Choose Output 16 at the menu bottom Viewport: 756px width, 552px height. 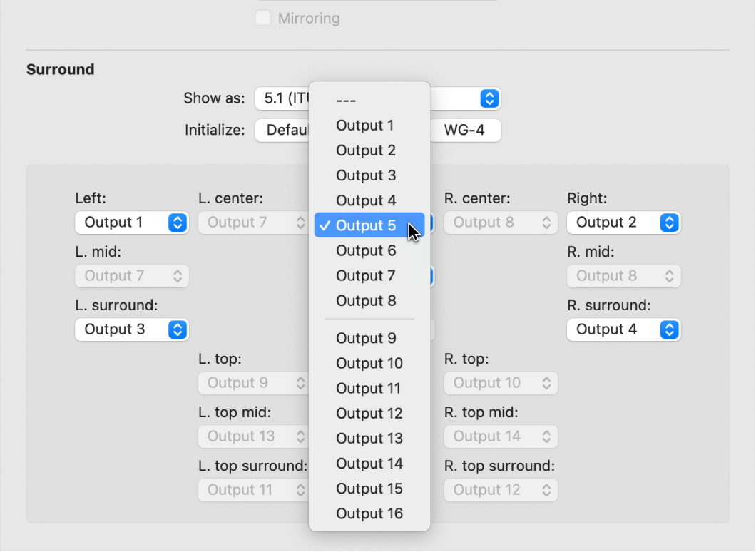click(x=369, y=513)
